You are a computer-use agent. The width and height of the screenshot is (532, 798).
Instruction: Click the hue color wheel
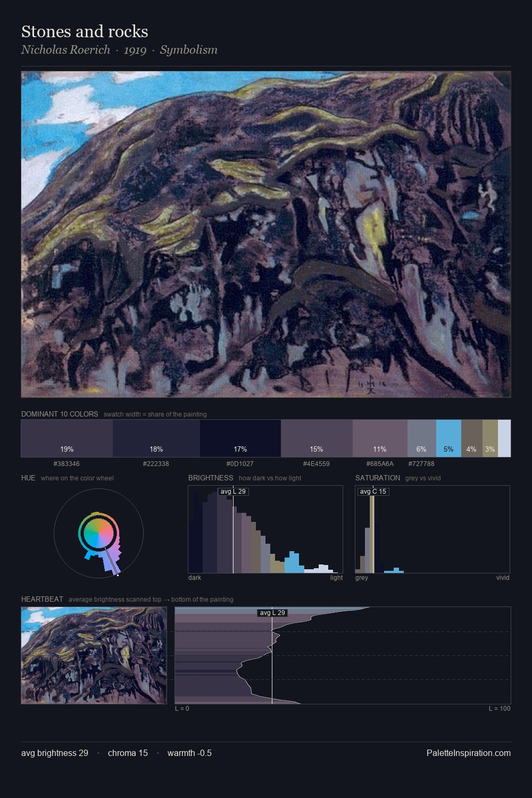coord(98,533)
